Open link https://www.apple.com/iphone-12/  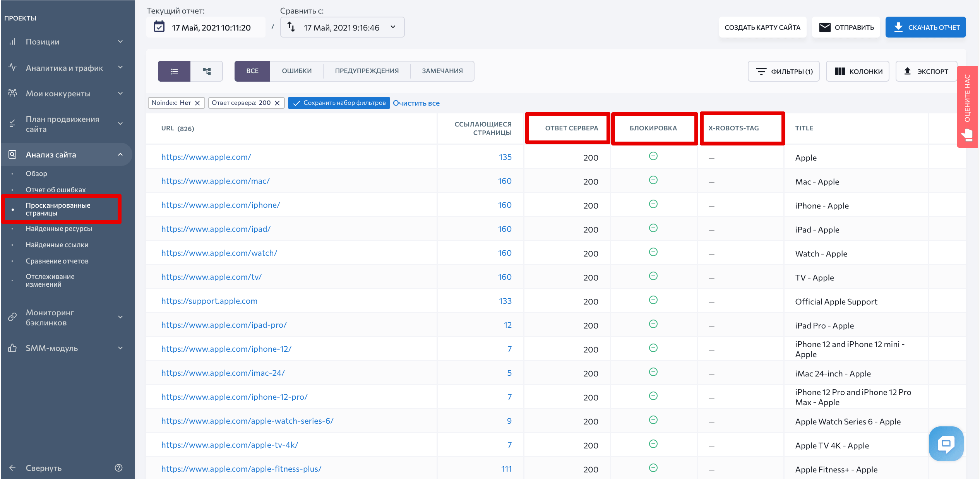coord(226,349)
